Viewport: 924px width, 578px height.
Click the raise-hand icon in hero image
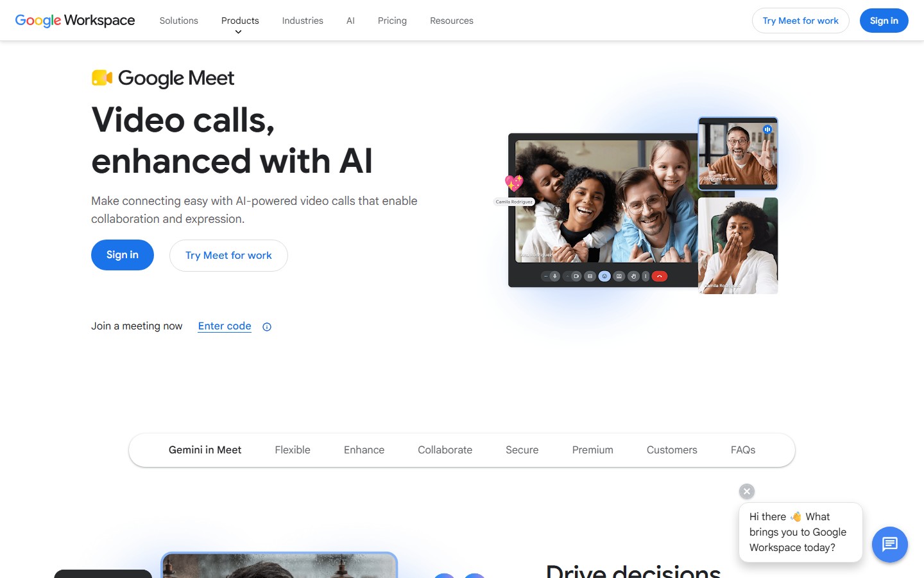point(633,276)
